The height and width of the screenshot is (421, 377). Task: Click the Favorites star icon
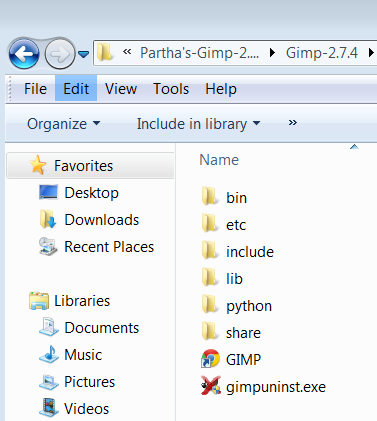(37, 165)
